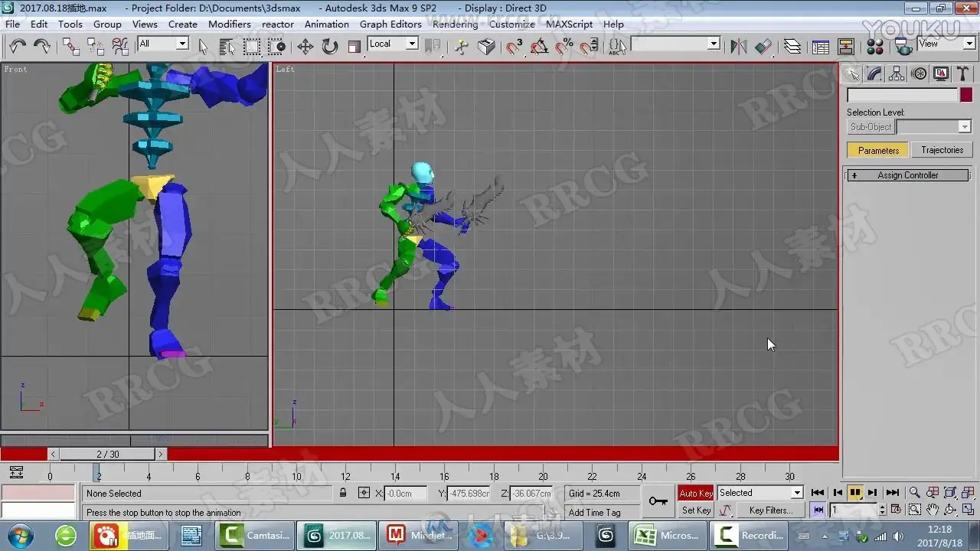Open the File menu
This screenshot has width=980, height=551.
(13, 24)
